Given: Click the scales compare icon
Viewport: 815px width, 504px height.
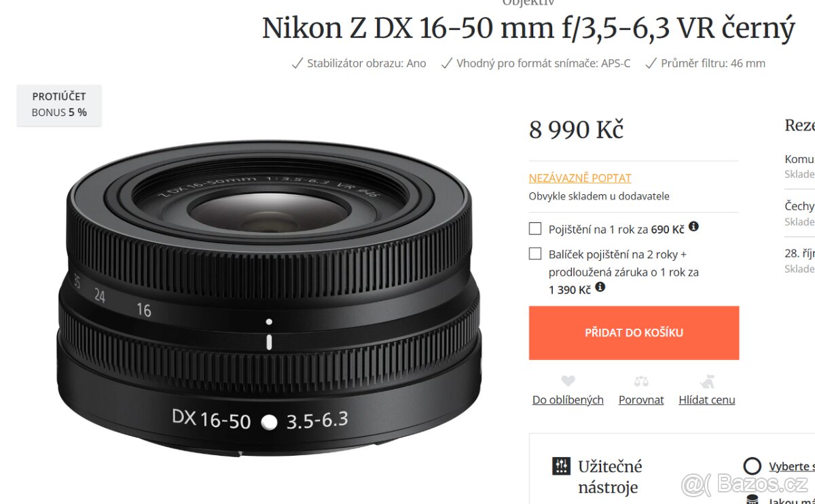Looking at the screenshot, I should click(641, 381).
